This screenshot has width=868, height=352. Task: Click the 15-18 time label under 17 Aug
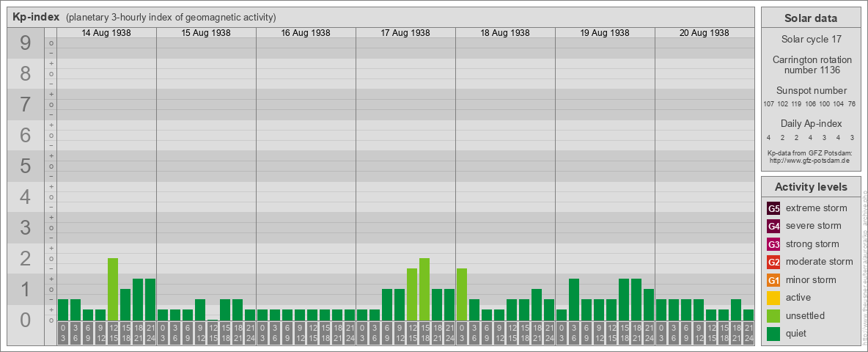coord(424,334)
